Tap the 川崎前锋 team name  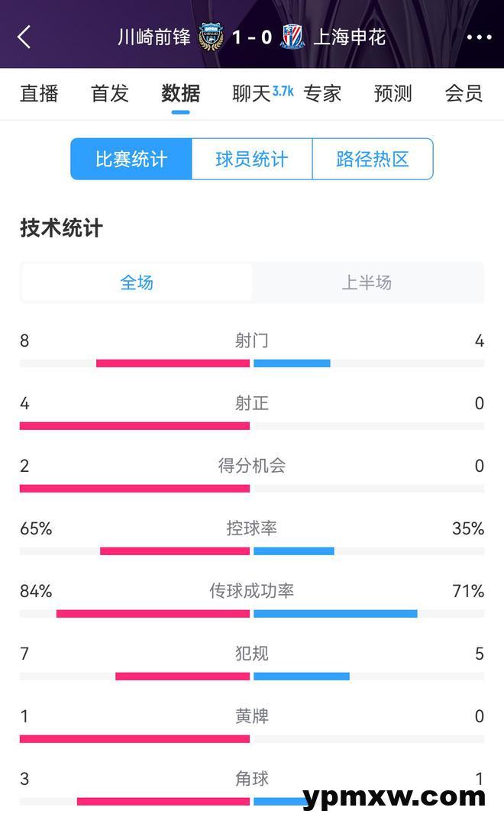pos(154,37)
